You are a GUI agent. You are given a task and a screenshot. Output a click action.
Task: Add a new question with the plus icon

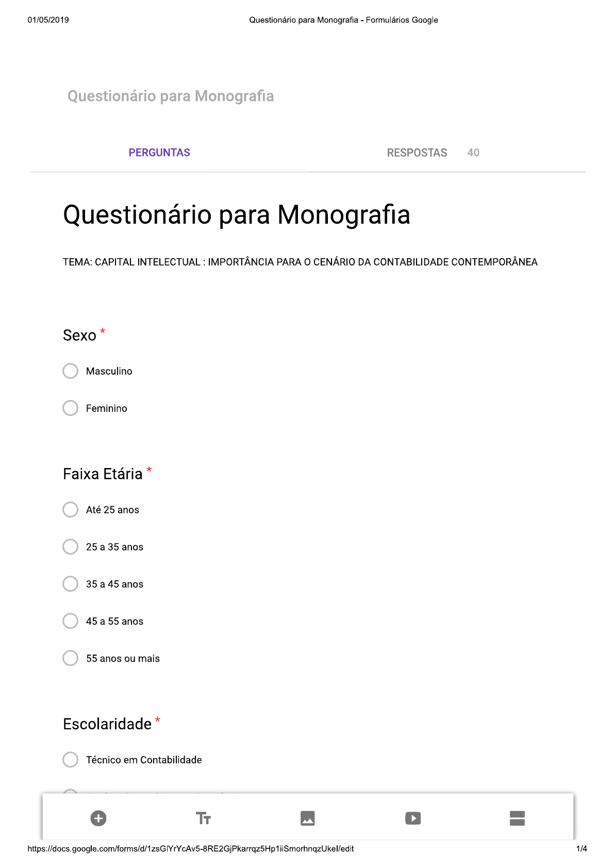(x=98, y=817)
